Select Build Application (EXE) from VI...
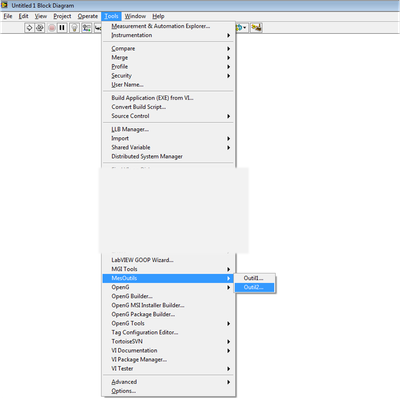 168,98
